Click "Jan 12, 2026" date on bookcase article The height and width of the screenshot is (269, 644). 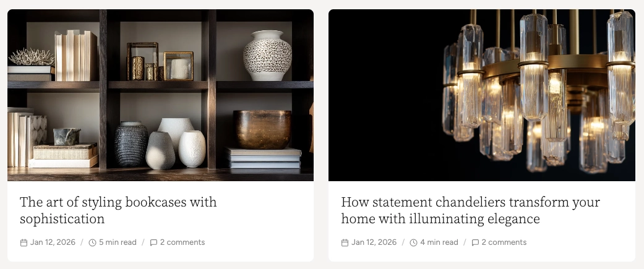point(53,242)
